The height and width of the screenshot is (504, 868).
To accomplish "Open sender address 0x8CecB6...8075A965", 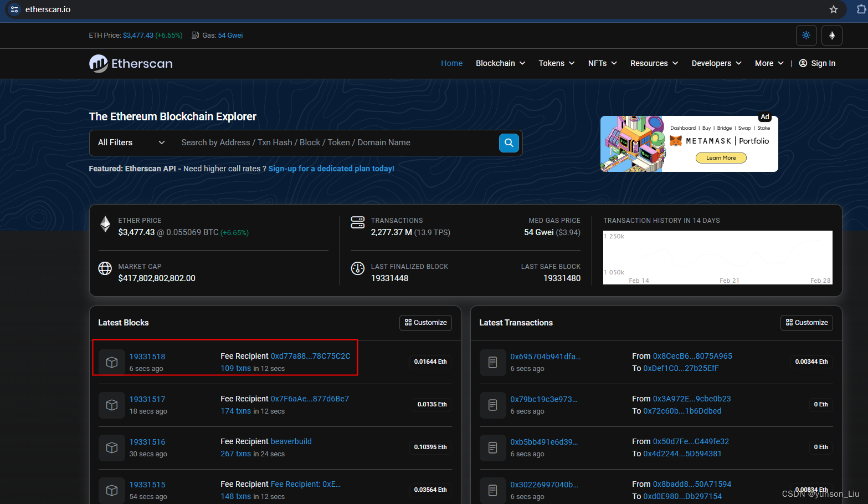I will [x=692, y=356].
